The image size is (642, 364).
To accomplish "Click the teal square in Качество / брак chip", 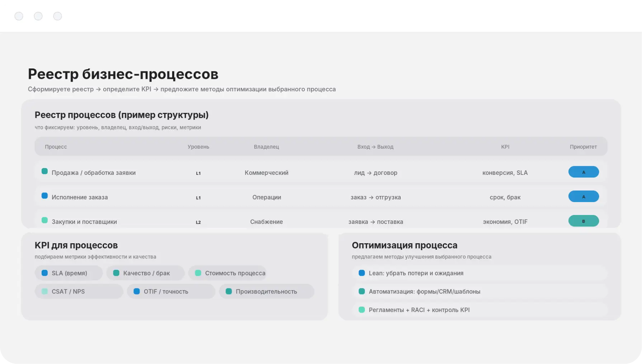I will [x=116, y=273].
